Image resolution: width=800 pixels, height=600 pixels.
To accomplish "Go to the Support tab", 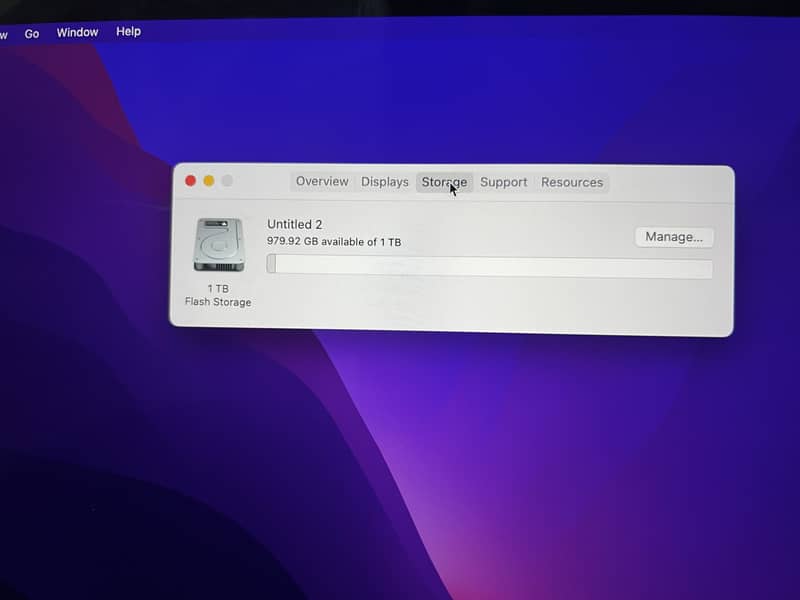I will (503, 182).
